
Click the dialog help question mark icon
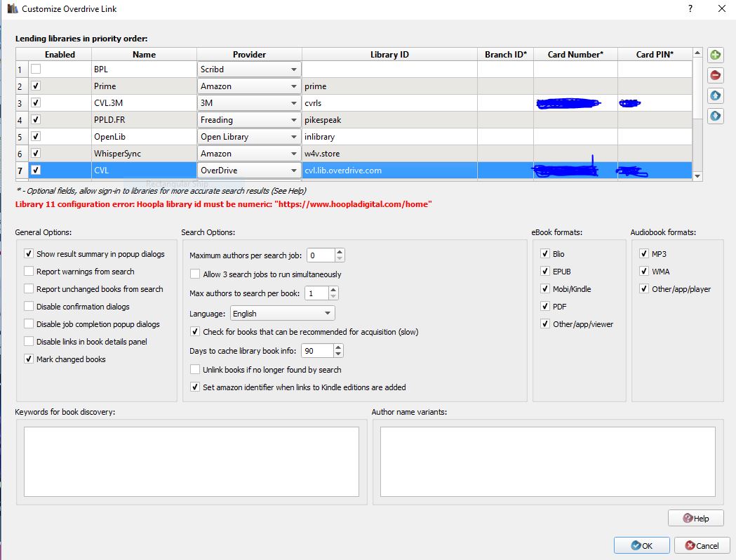tap(690, 8)
